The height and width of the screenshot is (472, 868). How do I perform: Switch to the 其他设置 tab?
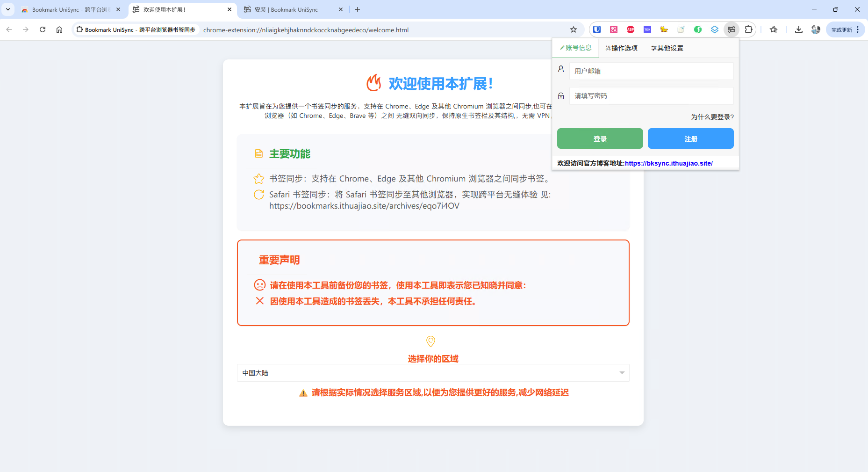[x=667, y=48]
